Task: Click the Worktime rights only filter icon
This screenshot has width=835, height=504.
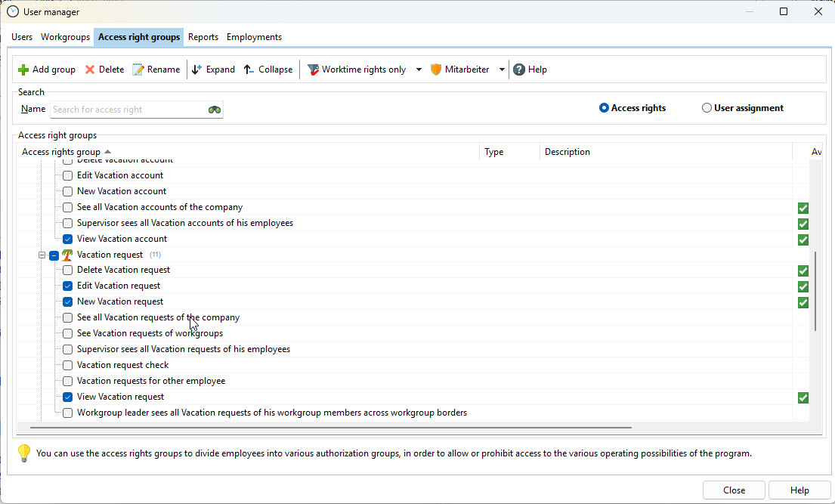Action: coord(313,70)
